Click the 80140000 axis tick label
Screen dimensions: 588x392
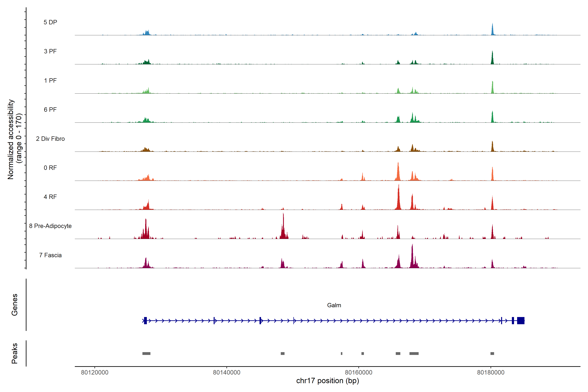[227, 372]
